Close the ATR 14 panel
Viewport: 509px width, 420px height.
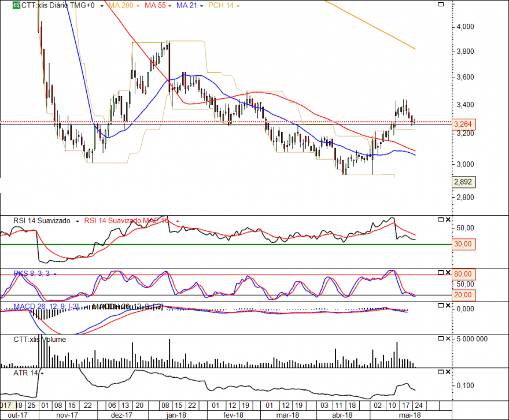448,371
